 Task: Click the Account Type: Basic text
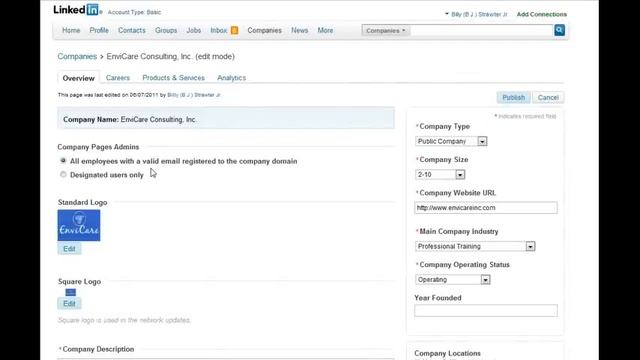click(134, 12)
